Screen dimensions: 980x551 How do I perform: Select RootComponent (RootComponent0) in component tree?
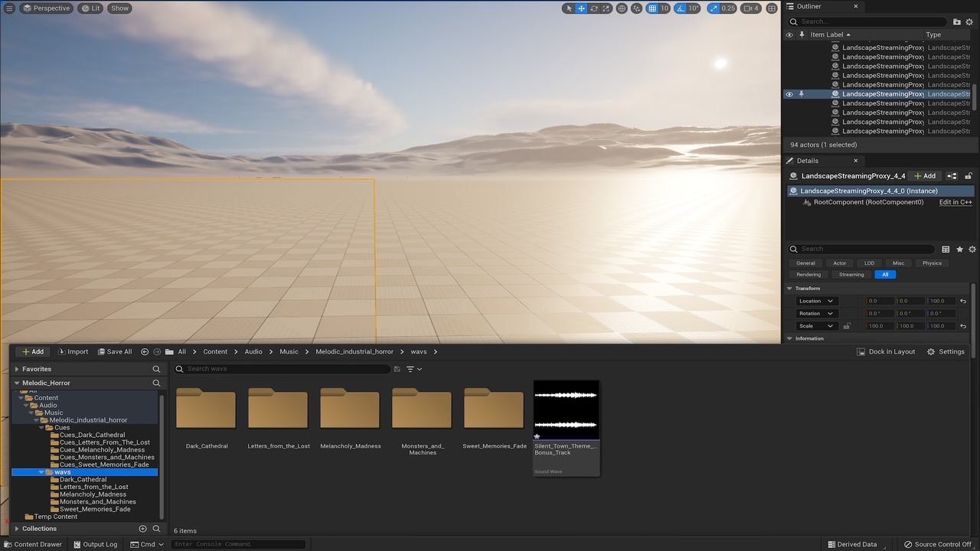click(868, 202)
